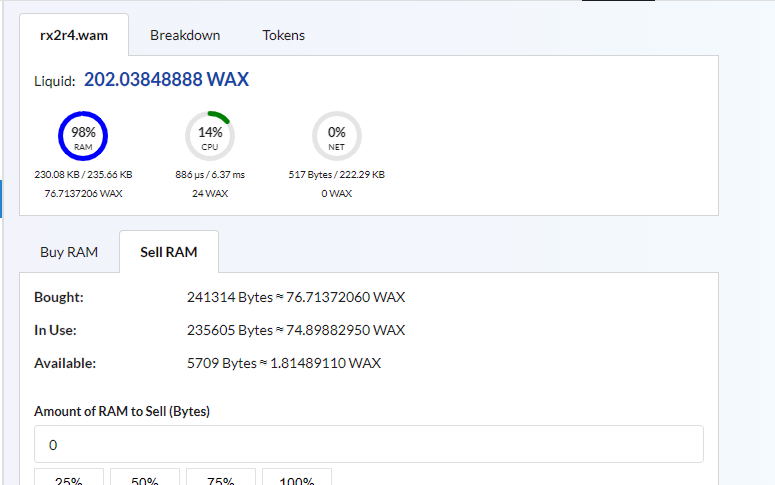The width and height of the screenshot is (775, 485).
Task: Select the Sell RAM tab
Action: click(169, 252)
